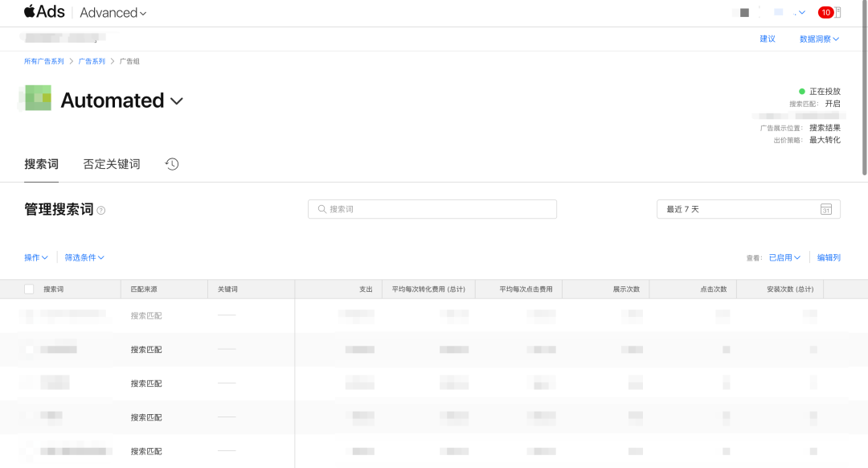Change the 已启用 view dropdown

(784, 257)
